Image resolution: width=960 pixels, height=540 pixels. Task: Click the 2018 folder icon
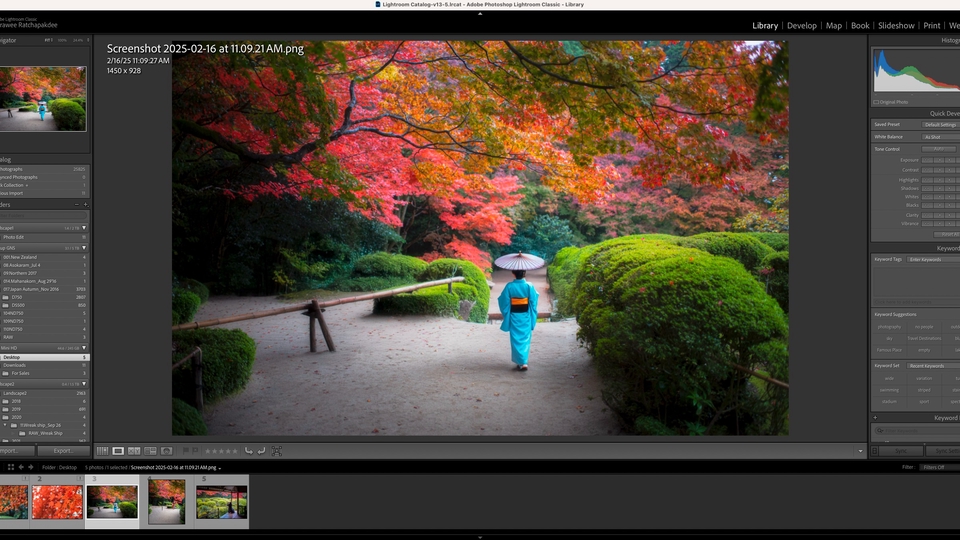click(6, 401)
